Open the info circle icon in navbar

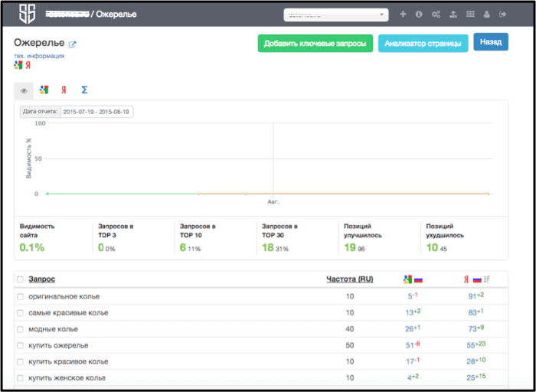tap(419, 14)
